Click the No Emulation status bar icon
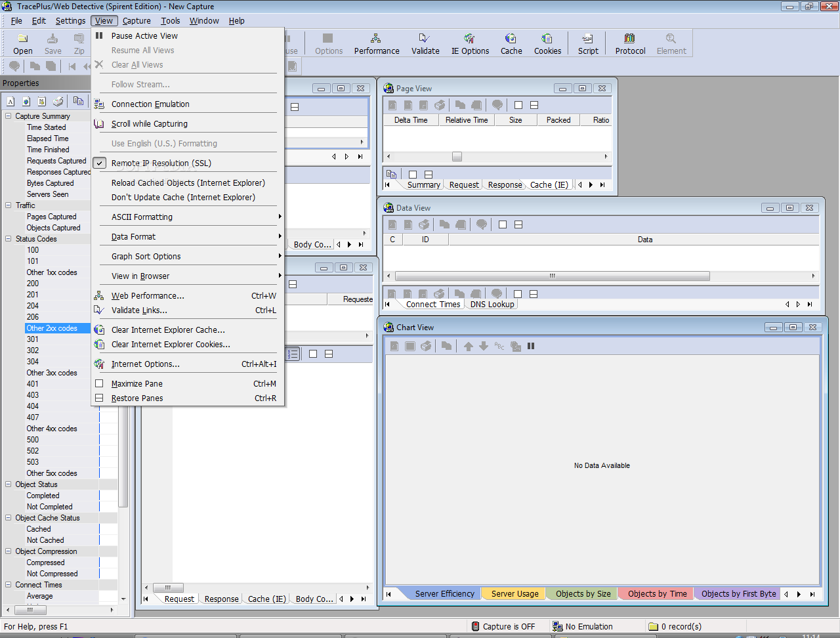 coord(557,627)
